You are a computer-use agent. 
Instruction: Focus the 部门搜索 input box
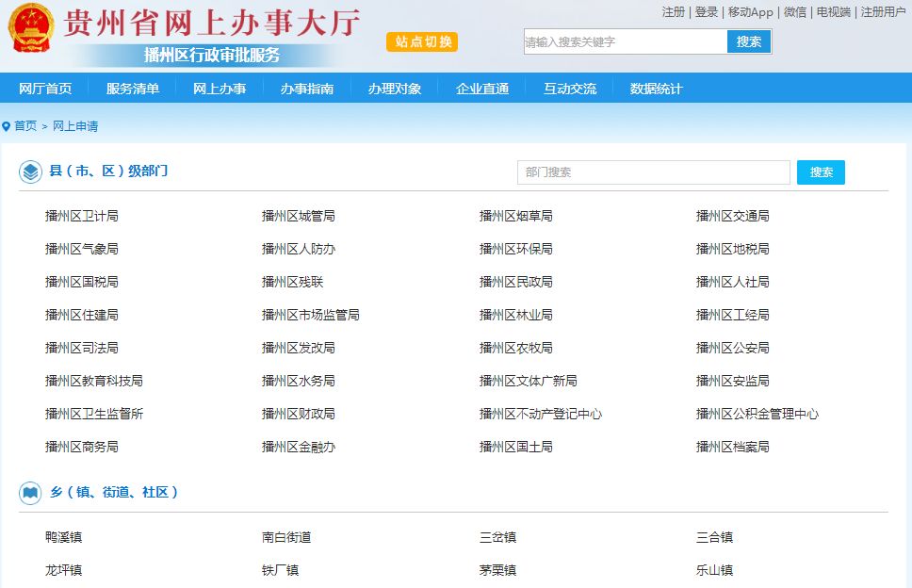[653, 172]
